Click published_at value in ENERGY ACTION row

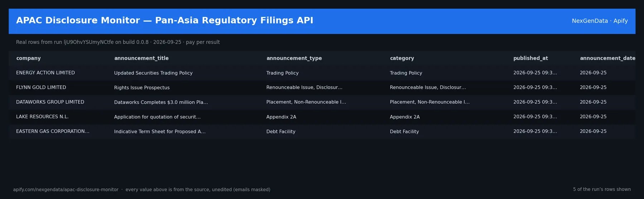tap(535, 73)
